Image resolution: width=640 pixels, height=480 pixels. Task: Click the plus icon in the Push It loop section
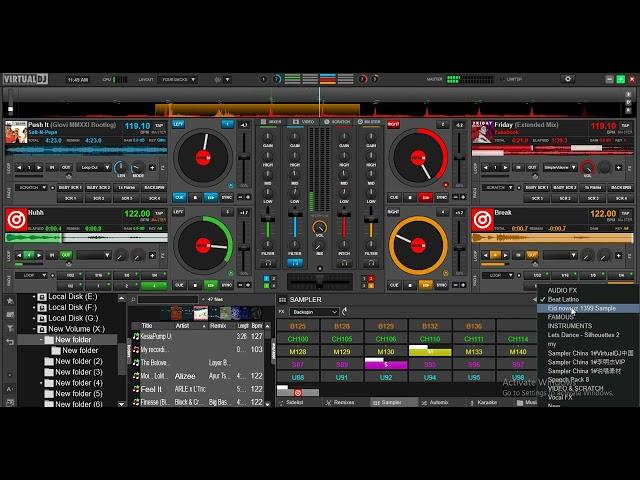152,168
